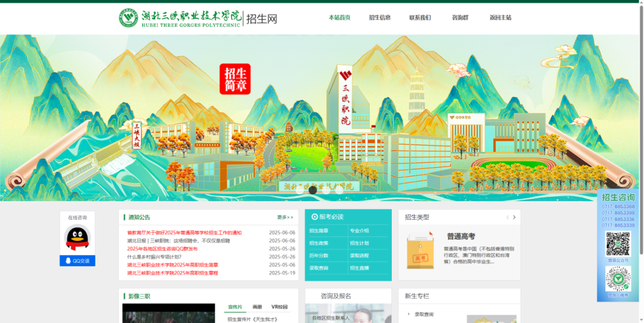The width and height of the screenshot is (644, 323).
Task: Click the green mini-program QR code
Action: [618, 278]
